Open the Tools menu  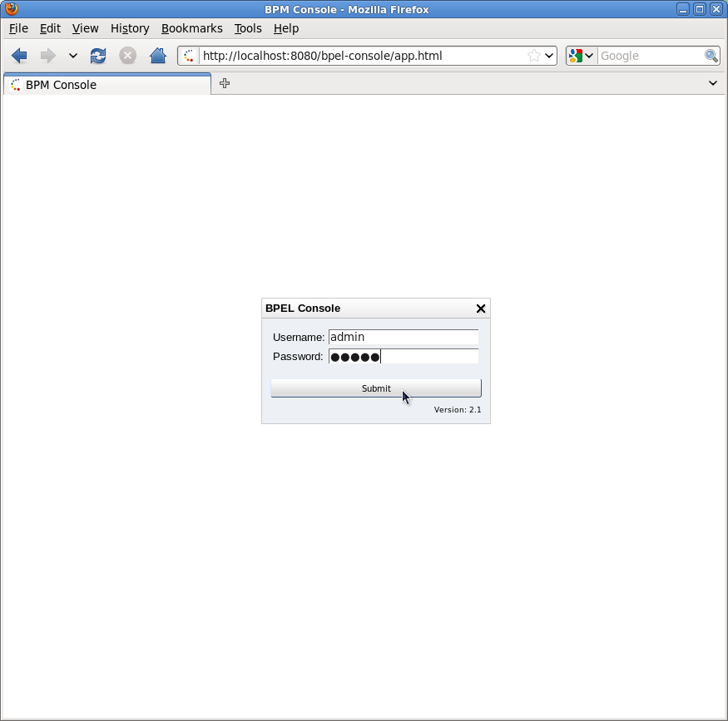click(x=248, y=28)
